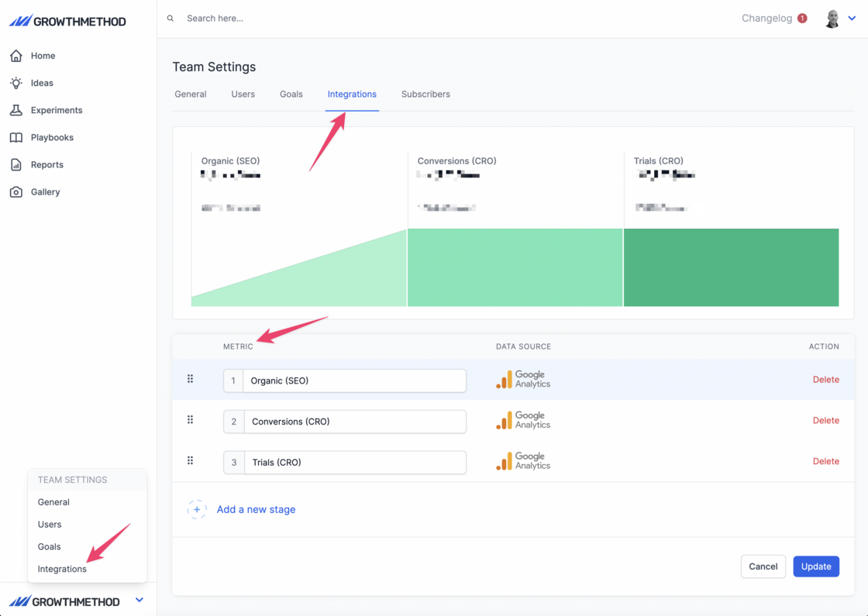868x616 pixels.
Task: Delete the Conversions (CRO) stage
Action: click(x=826, y=421)
